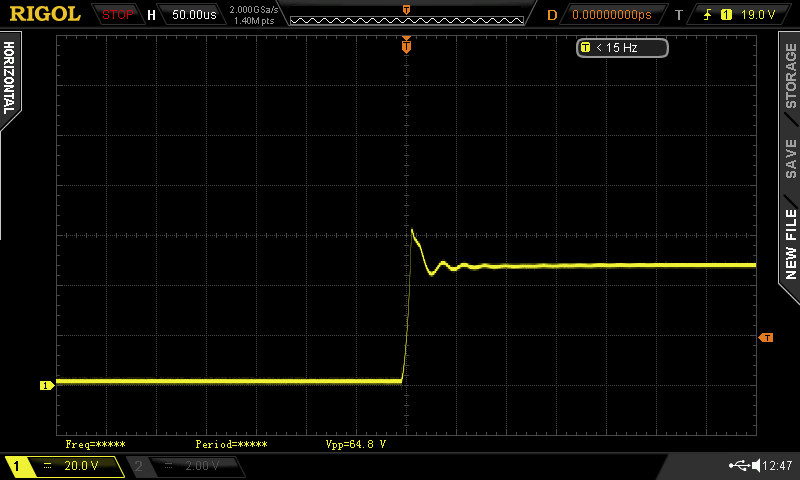Click the Period=***** measurement readout

tap(231, 444)
